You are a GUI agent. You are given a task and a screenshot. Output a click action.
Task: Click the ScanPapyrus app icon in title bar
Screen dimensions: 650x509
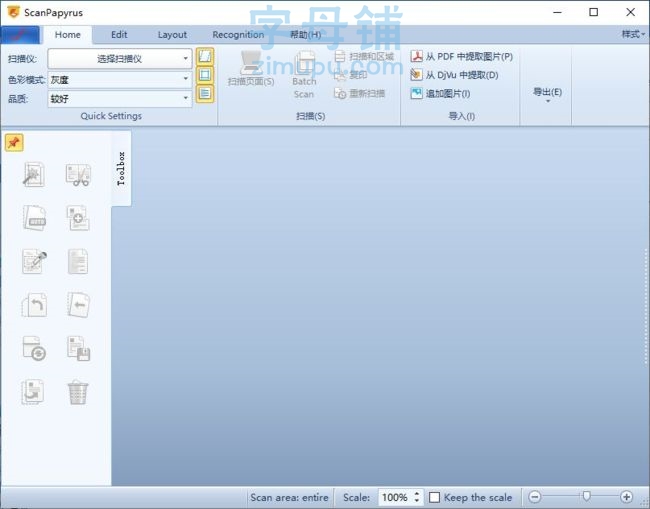(13, 12)
